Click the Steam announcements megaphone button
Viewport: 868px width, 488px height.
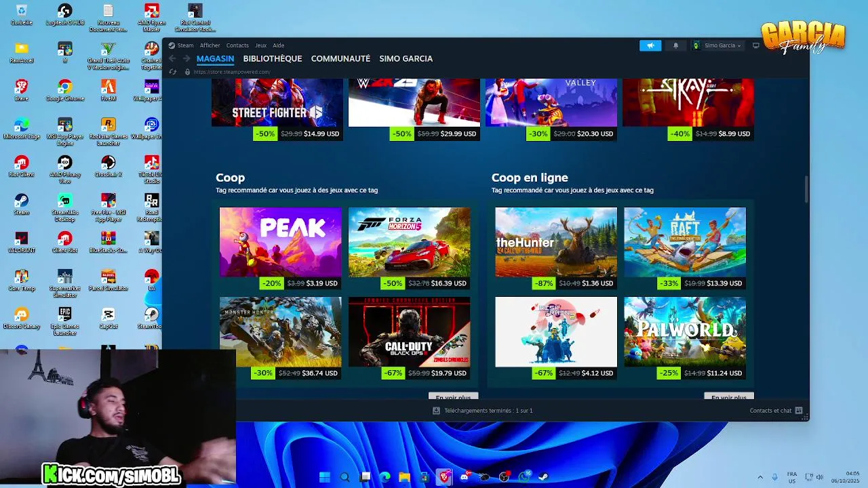(650, 45)
